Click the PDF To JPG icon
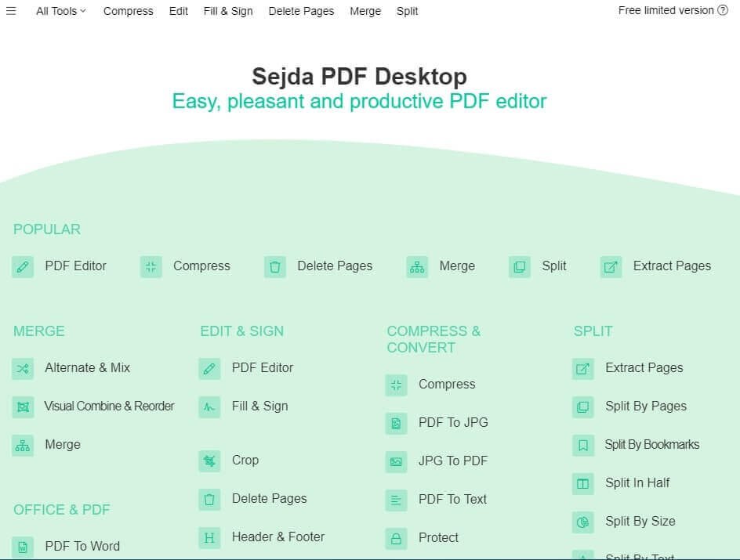The image size is (740, 560). (x=397, y=423)
